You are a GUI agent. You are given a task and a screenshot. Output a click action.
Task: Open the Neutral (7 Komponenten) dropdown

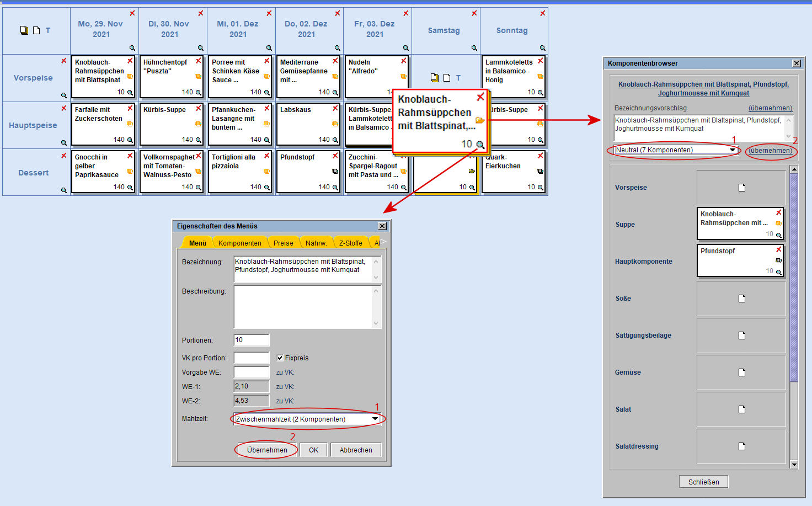pos(733,150)
